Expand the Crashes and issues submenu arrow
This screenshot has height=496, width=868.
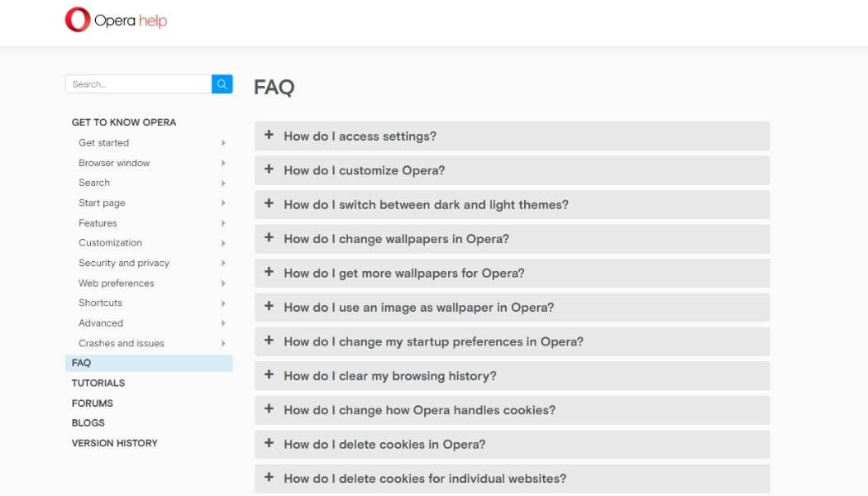[x=223, y=343]
